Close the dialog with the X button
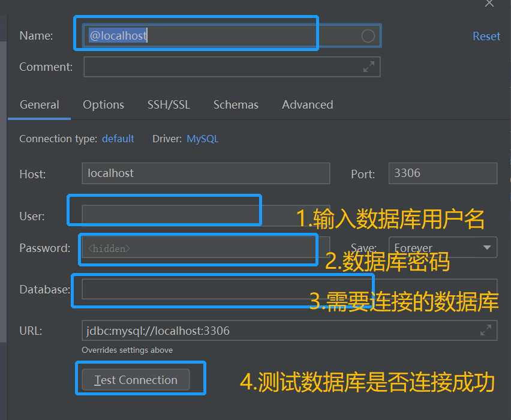The width and height of the screenshot is (511, 420). [489, 3]
